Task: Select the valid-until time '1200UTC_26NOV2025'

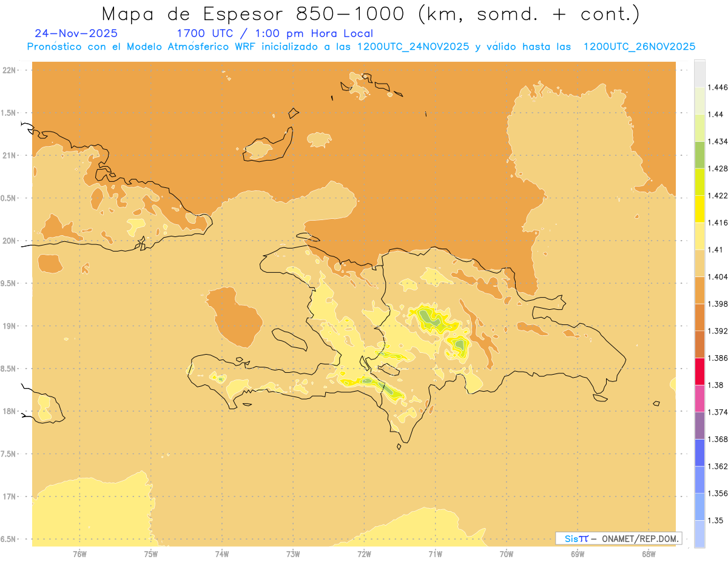Action: click(639, 47)
